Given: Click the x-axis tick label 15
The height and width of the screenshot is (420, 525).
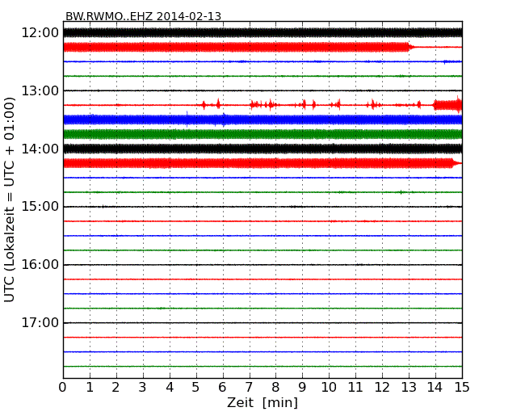Looking at the screenshot, I should pyautogui.click(x=462, y=388).
